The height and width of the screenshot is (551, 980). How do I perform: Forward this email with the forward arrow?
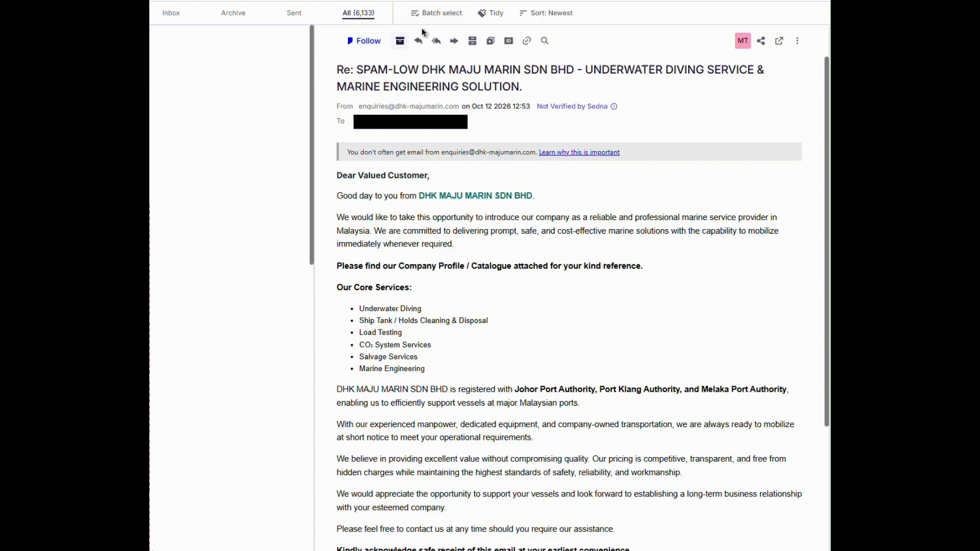(x=454, y=41)
